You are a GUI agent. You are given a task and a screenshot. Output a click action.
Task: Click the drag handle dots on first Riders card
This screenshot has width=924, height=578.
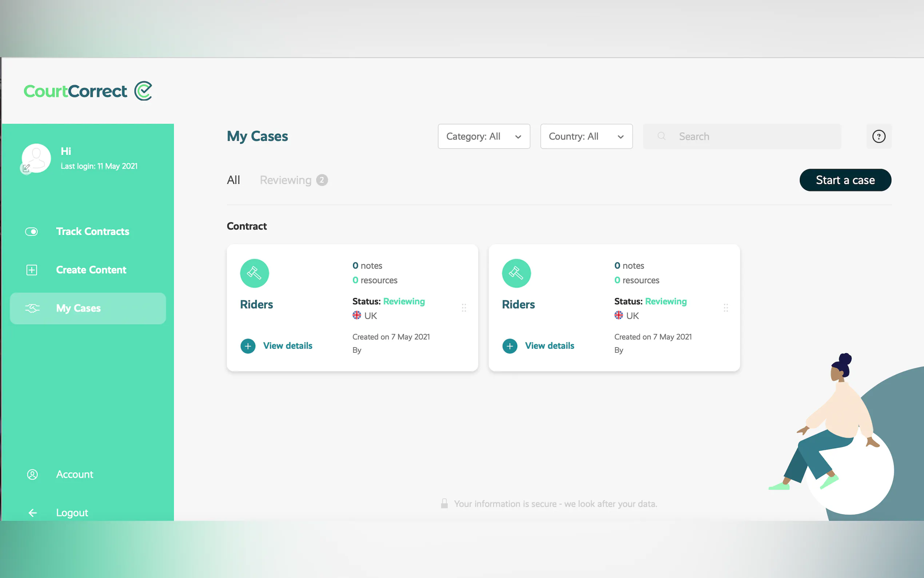click(x=464, y=308)
